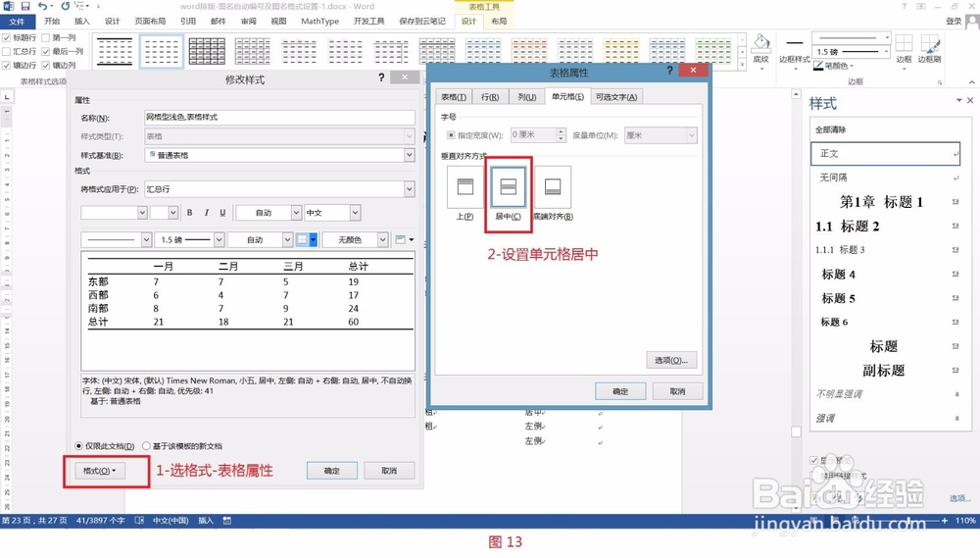Open the 边框 borders grid tool
Screen dimensions: 980x558
904,49
